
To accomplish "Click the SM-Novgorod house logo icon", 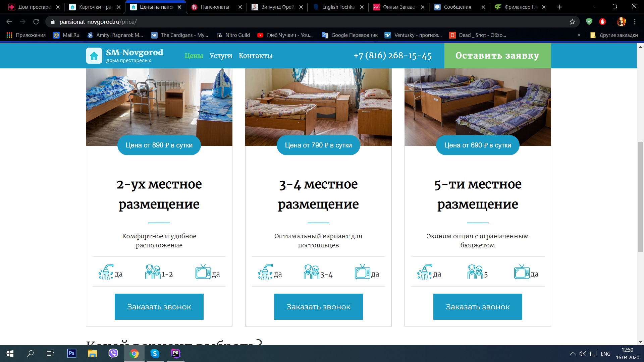I will point(94,56).
